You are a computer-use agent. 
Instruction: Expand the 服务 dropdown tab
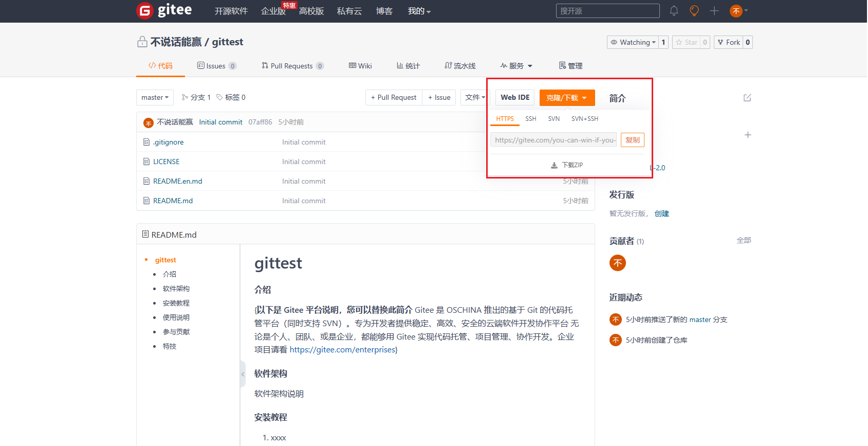[x=516, y=66]
